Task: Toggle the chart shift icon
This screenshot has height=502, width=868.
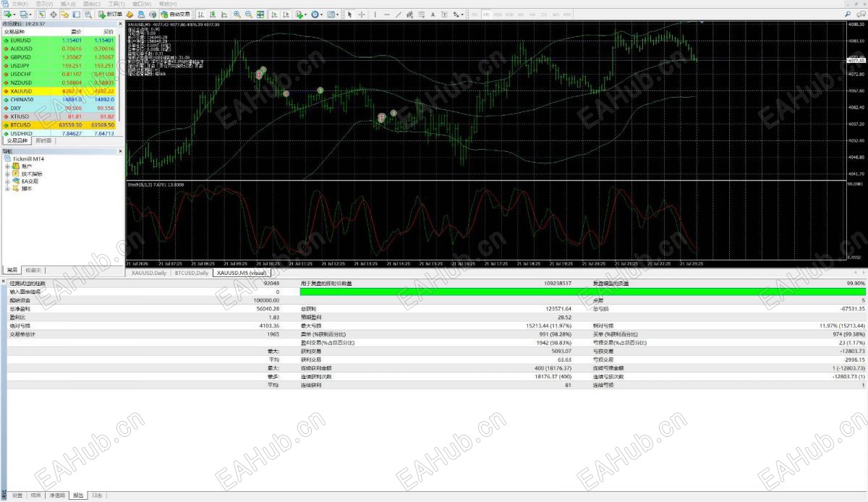Action: coord(286,14)
